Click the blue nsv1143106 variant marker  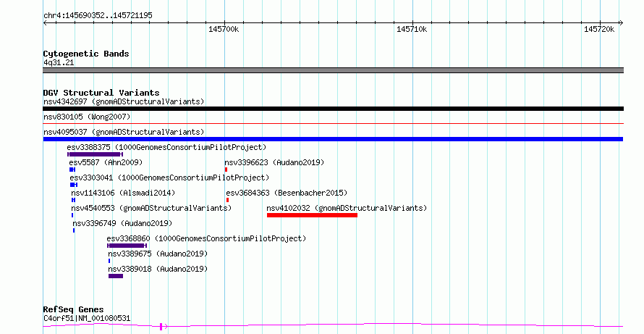click(x=74, y=200)
